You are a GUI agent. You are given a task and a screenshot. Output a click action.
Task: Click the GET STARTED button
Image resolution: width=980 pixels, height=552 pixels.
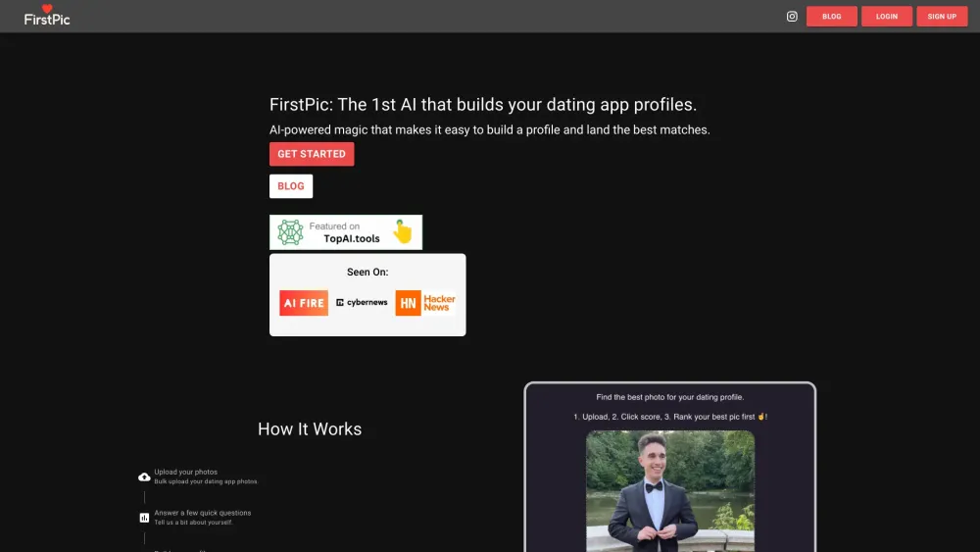312,154
